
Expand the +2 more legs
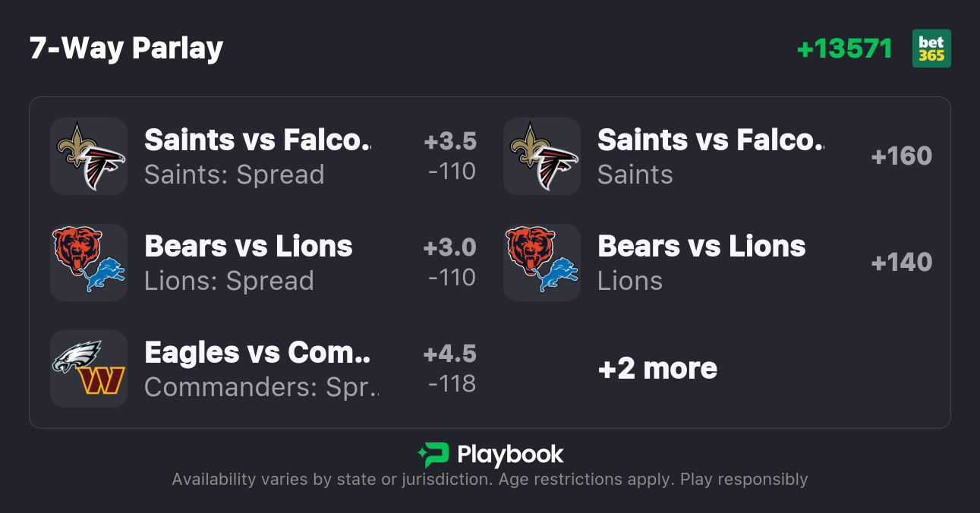pos(657,369)
